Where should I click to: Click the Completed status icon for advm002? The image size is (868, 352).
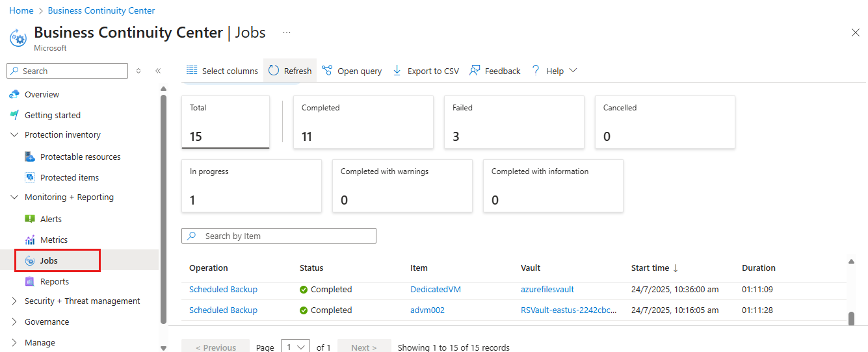tap(304, 310)
